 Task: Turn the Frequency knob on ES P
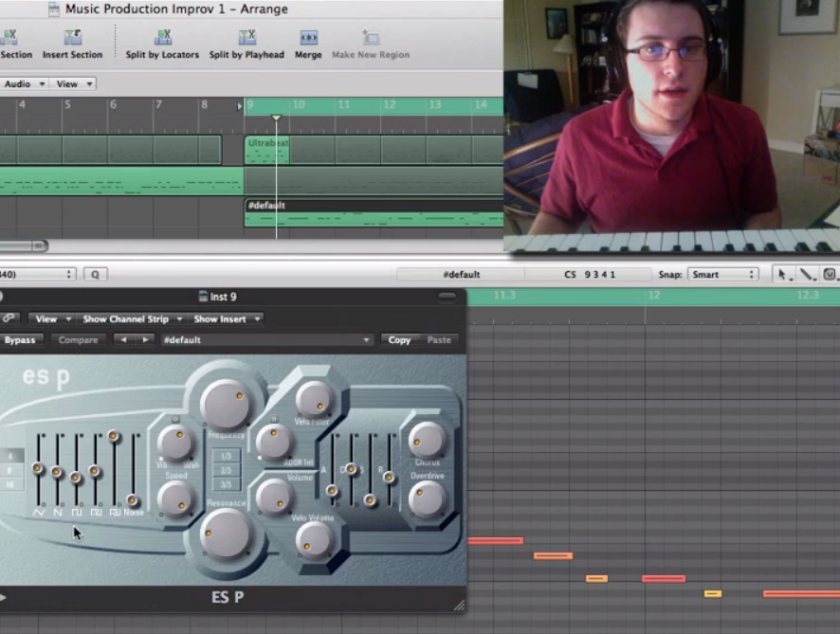coord(226,406)
